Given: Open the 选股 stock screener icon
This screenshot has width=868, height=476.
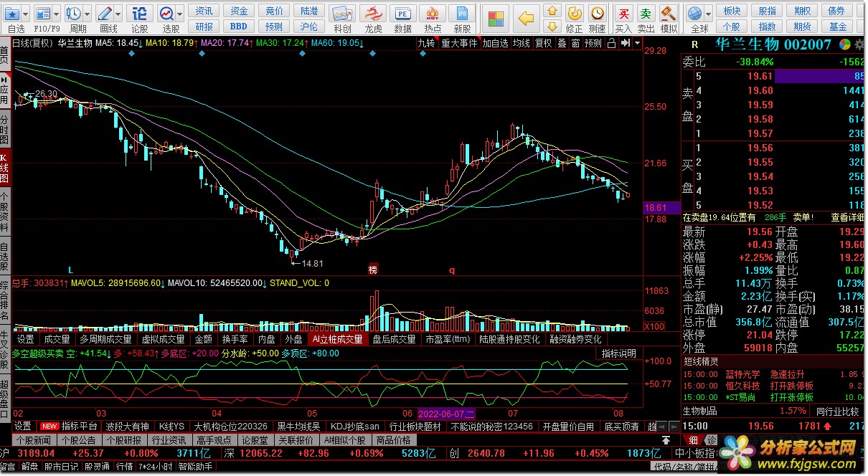Looking at the screenshot, I should click(x=166, y=14).
